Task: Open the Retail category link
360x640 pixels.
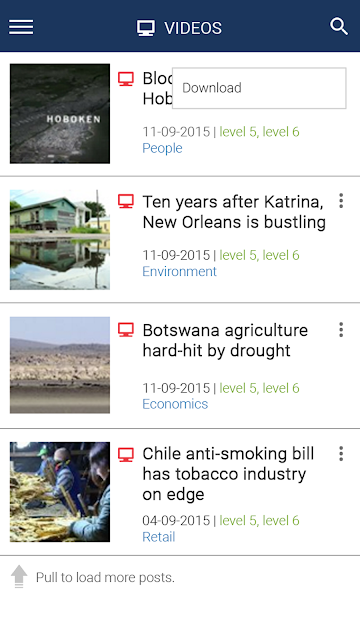Action: [158, 537]
